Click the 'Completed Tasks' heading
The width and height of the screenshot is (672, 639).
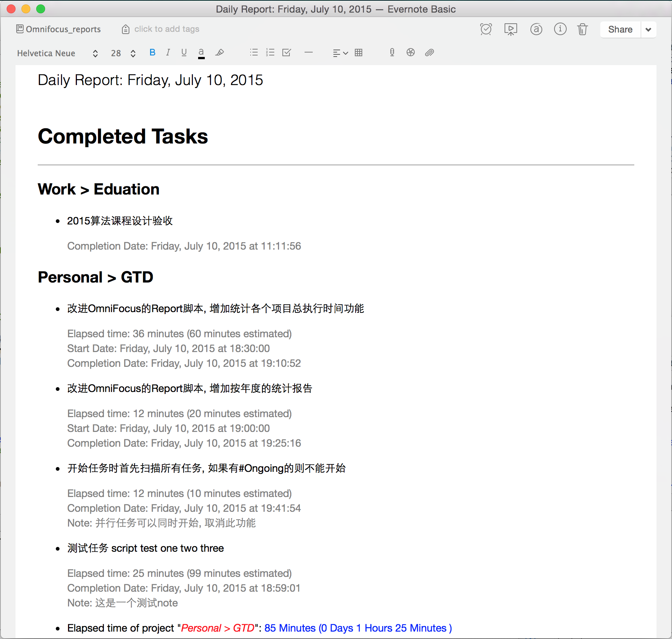point(123,136)
